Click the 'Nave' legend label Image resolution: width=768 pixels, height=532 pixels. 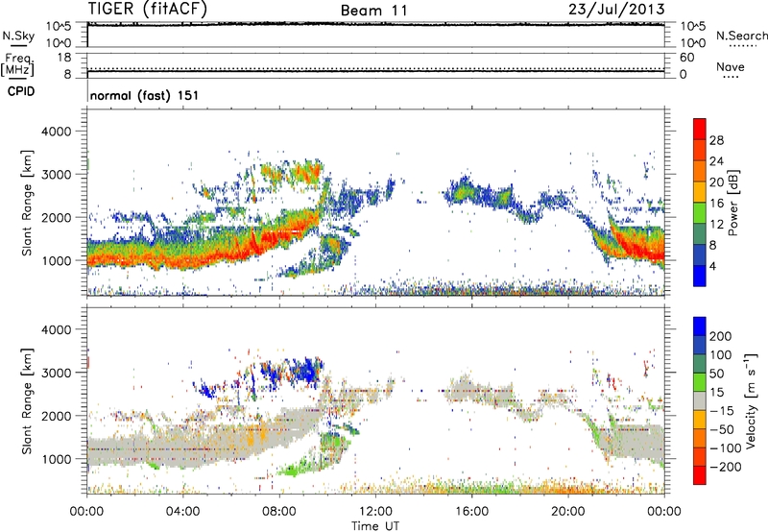tap(731, 66)
